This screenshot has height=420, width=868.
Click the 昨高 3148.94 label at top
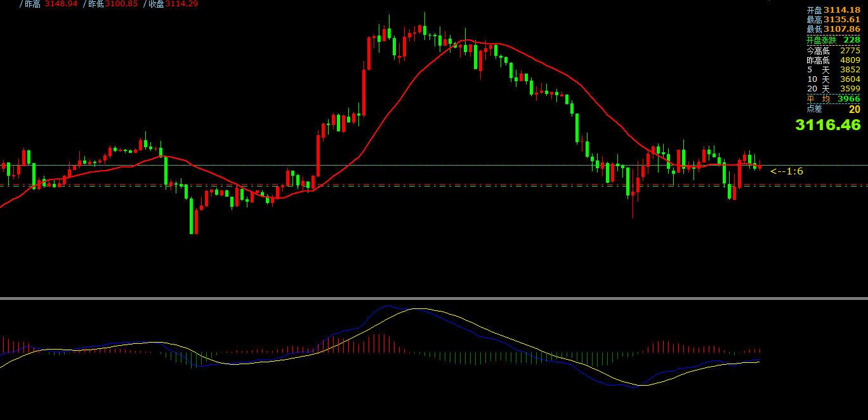51,4
